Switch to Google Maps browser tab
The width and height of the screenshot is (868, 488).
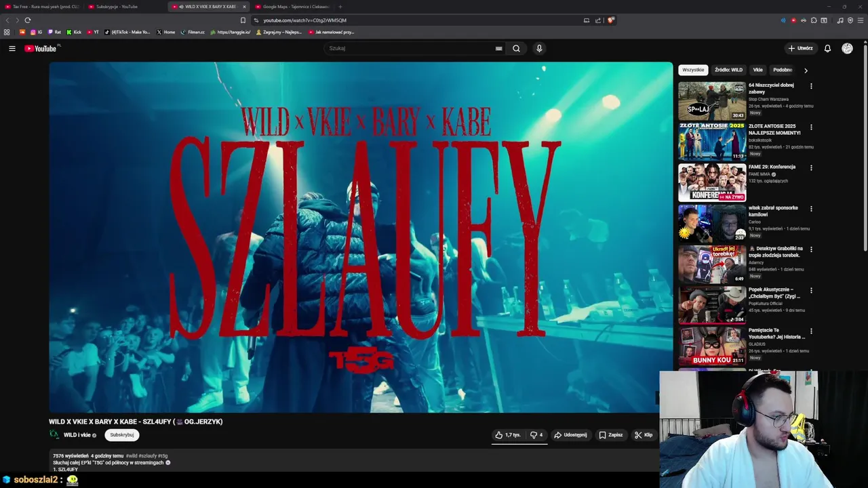click(x=292, y=7)
